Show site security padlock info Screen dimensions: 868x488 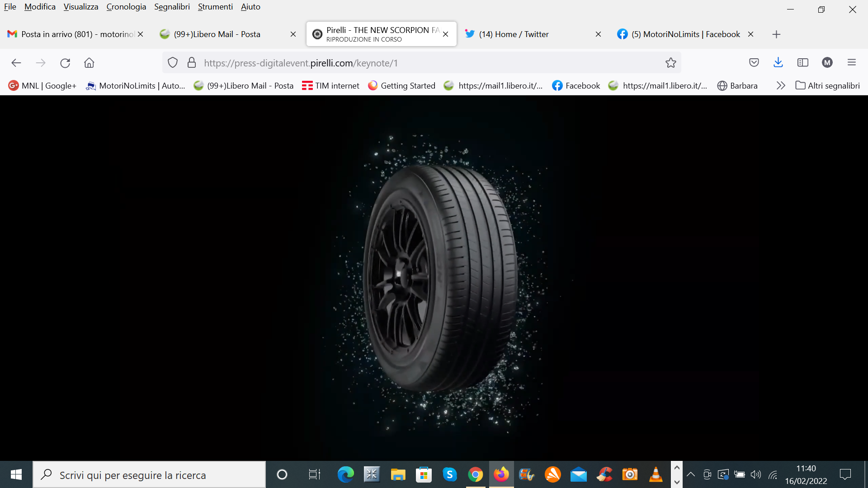[192, 63]
